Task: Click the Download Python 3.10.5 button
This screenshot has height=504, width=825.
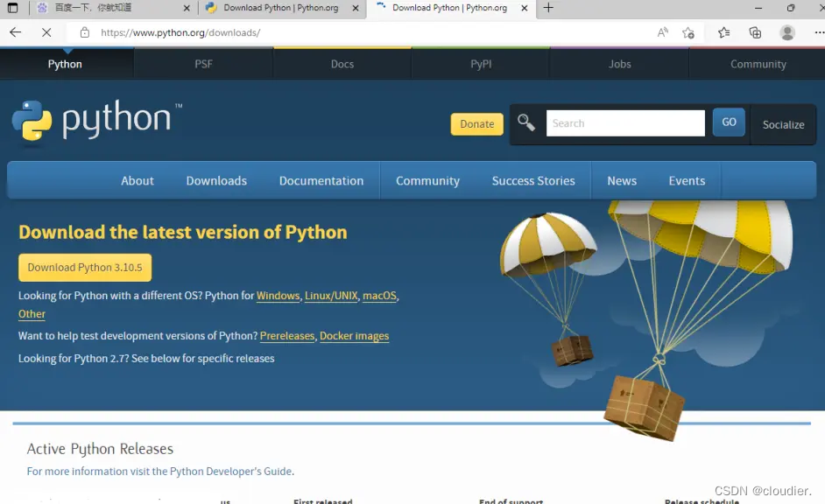Action: click(x=85, y=268)
